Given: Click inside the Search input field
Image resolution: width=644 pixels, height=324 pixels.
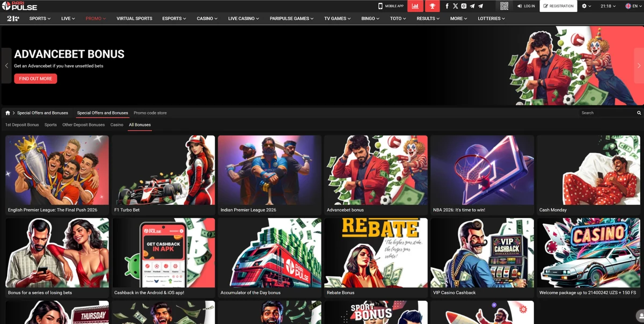Looking at the screenshot, I should pos(608,113).
